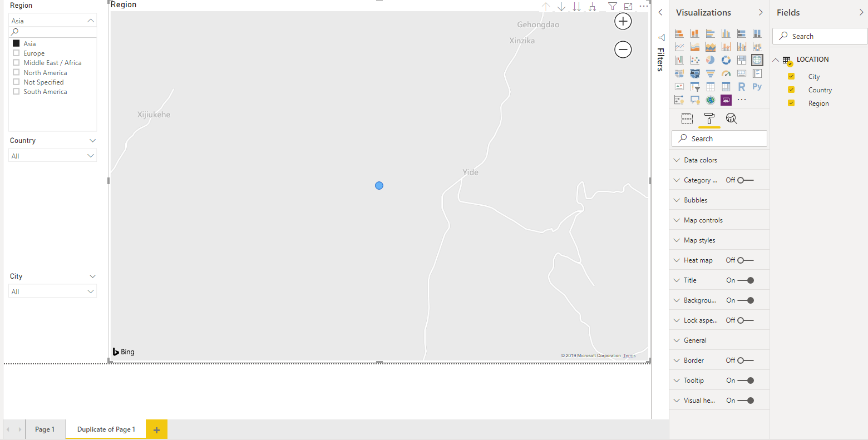Click the Fields pane search box

[820, 36]
